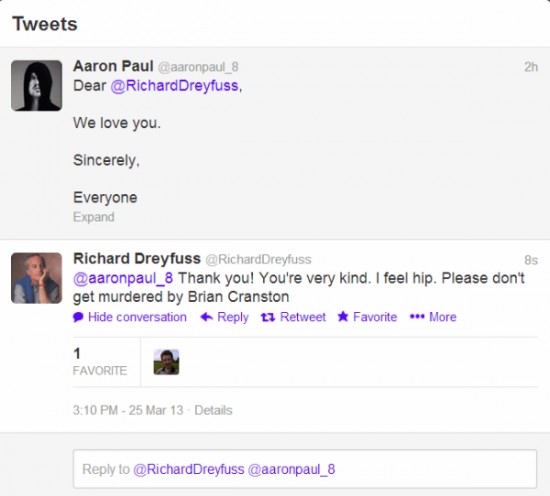Open the @RichardDreyfuss mention in Aaron's tweet
This screenshot has width=550, height=496.
coord(174,86)
